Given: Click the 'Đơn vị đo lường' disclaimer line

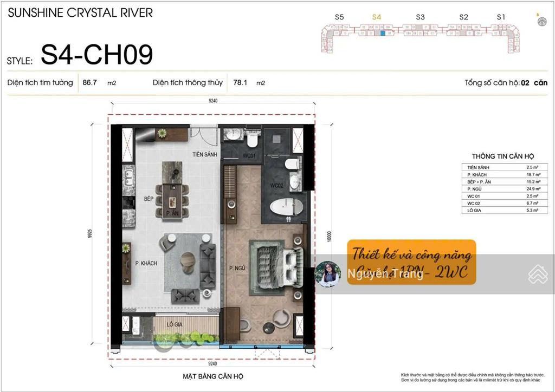Looking at the screenshot, I should (471, 380).
